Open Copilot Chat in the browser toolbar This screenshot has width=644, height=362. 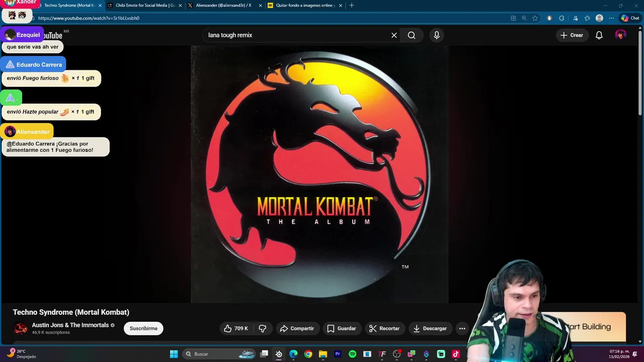pos(630,18)
